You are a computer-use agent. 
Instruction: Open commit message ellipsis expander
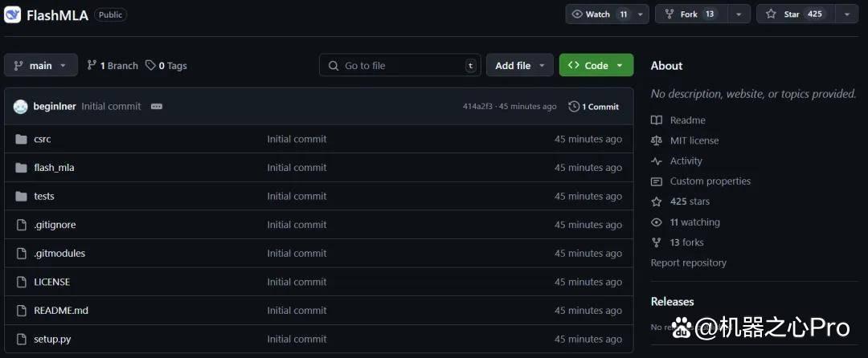pos(157,107)
